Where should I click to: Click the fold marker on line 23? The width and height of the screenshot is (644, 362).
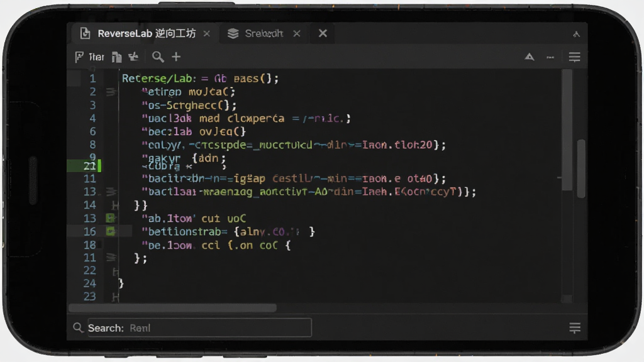coord(116,297)
